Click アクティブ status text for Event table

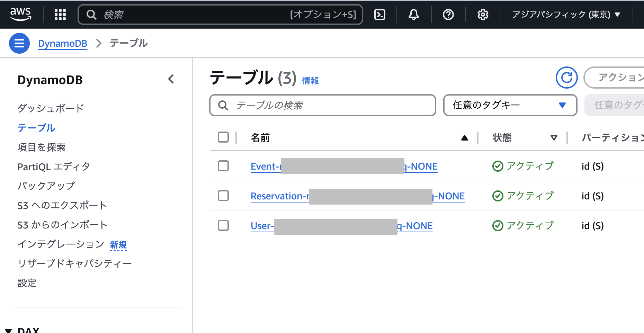click(x=530, y=166)
